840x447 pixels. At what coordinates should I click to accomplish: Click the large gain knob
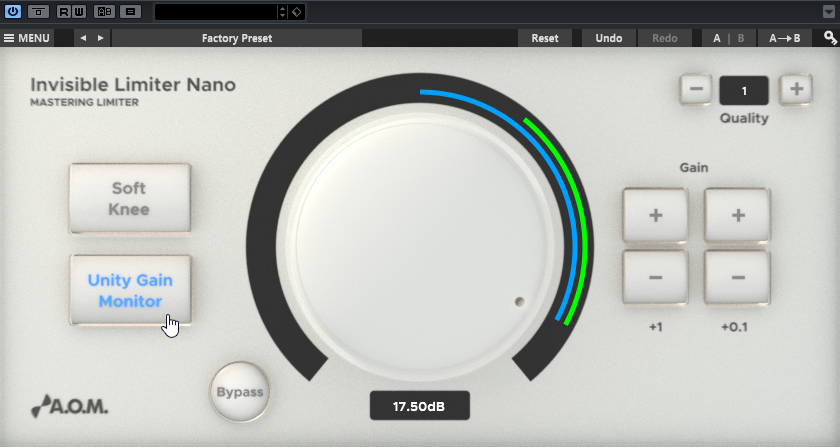(419, 247)
